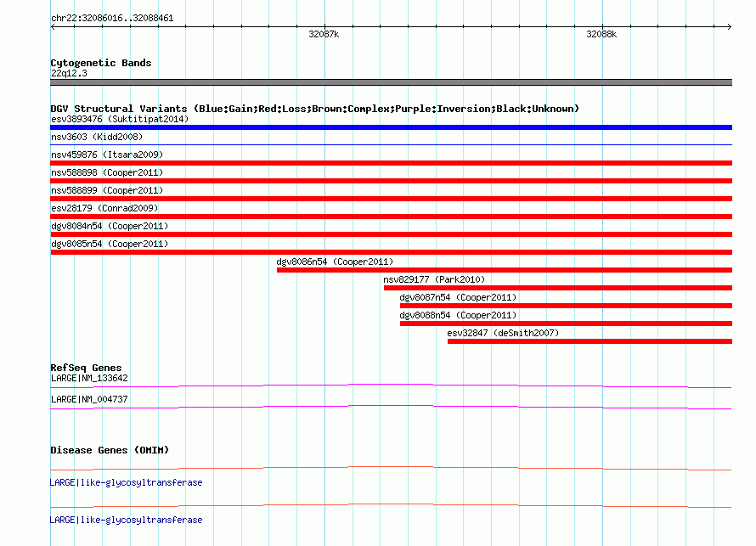Viewport: 756px width, 546px height.
Task: Open LARGE|NM_004737 RefSeq gene label
Action: click(x=89, y=399)
